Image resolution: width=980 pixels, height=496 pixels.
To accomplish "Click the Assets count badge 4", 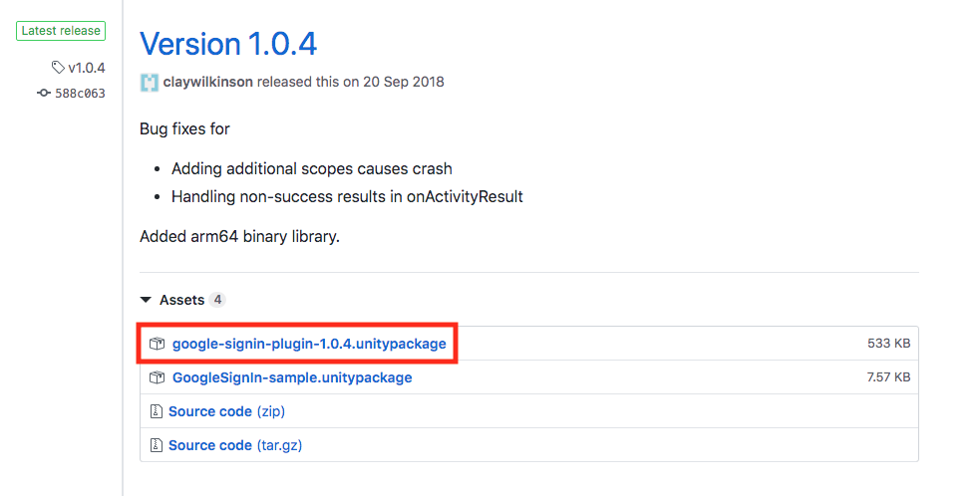I will pos(217,300).
